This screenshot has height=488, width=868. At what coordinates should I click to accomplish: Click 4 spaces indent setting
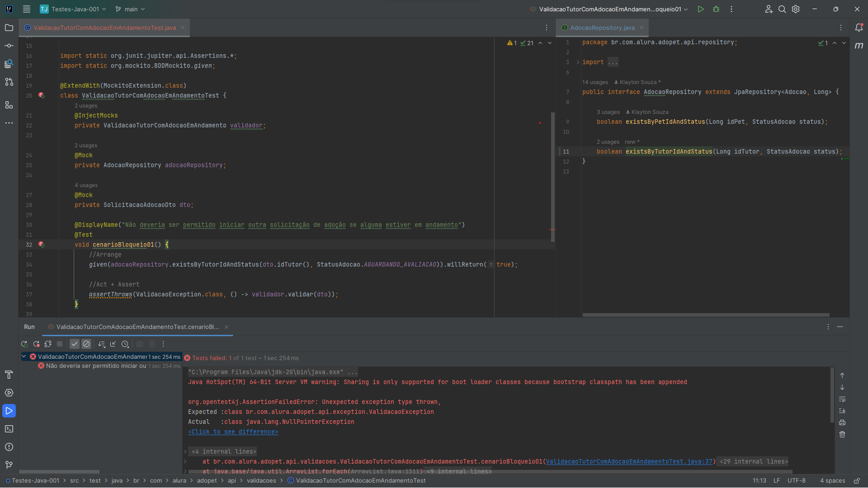[x=832, y=481]
